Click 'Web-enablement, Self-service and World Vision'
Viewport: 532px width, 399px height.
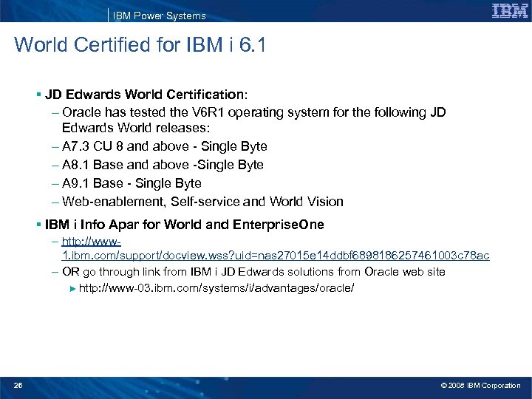pyautogui.click(x=202, y=202)
